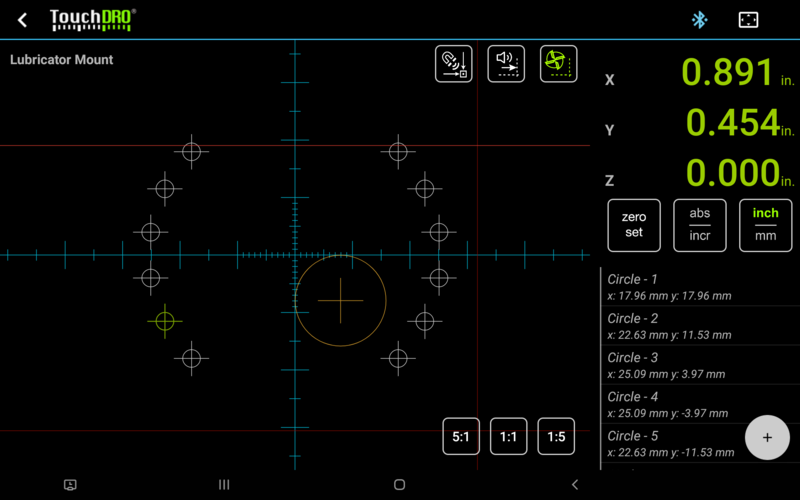Tap the Z axis readout 0.000
This screenshot has height=500, width=800.
tap(733, 173)
